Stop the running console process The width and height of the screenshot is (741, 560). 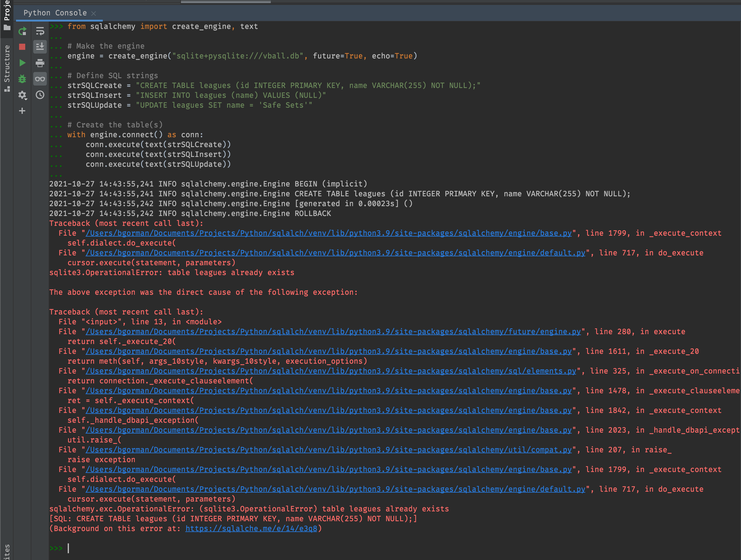[22, 47]
